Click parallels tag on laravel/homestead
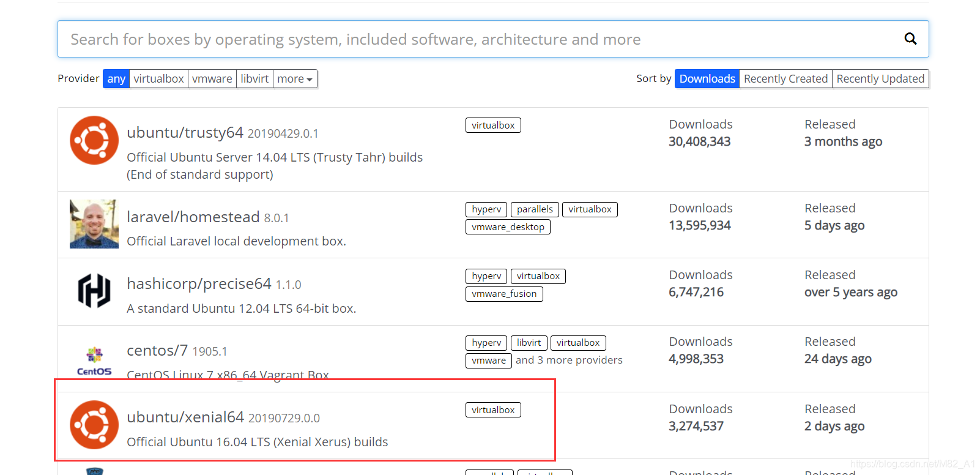The height and width of the screenshot is (475, 980). [535, 209]
